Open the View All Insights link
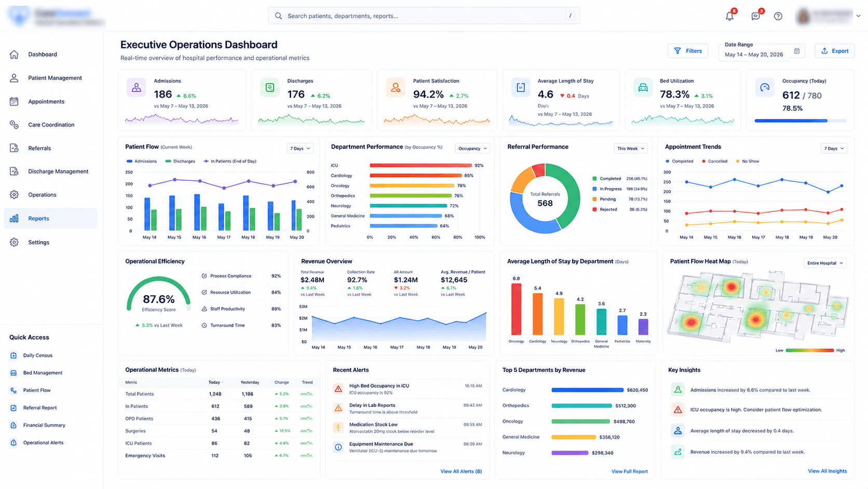This screenshot has height=489, width=868. point(828,471)
